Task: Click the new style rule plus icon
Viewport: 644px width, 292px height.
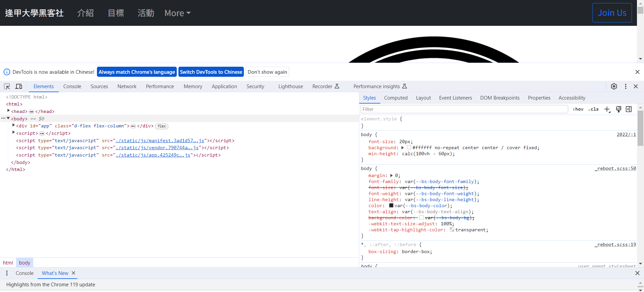Action: point(607,109)
